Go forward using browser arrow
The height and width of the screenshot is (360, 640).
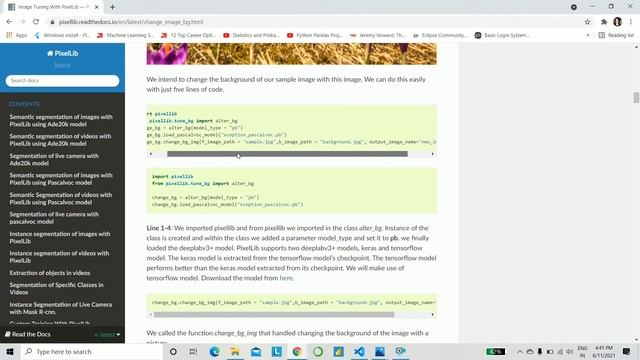click(22, 22)
